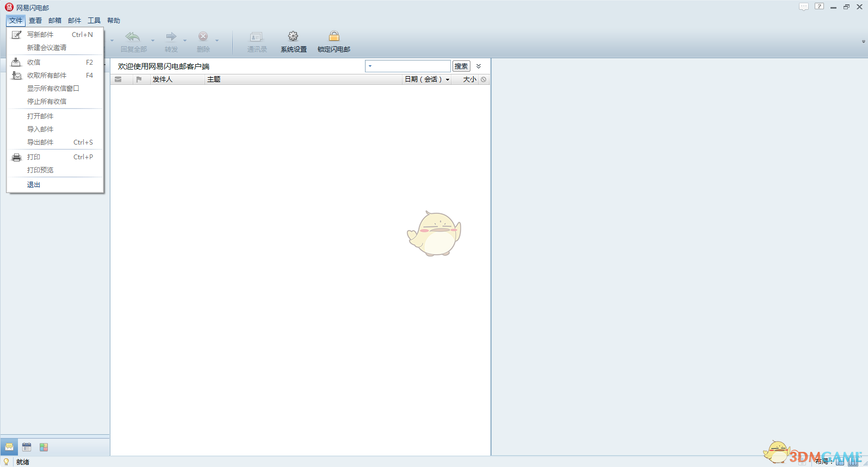Open 系统设置 gear icon
The height and width of the screenshot is (467, 868).
294,41
